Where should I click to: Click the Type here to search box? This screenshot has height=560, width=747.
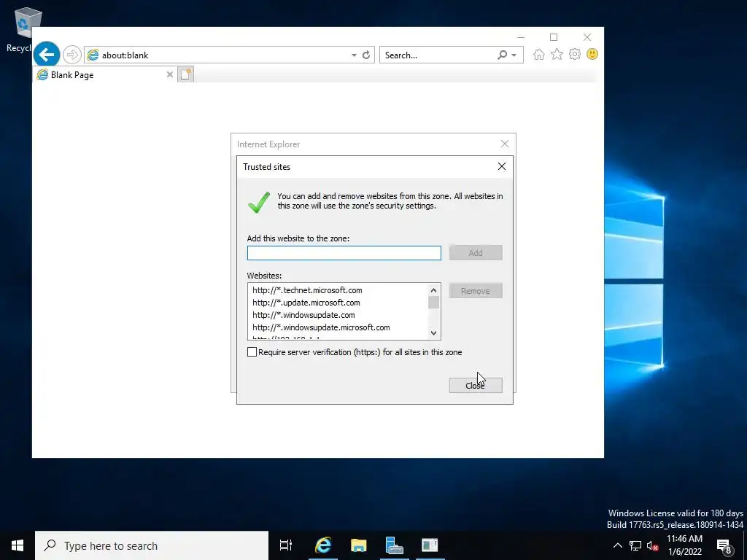pos(152,545)
